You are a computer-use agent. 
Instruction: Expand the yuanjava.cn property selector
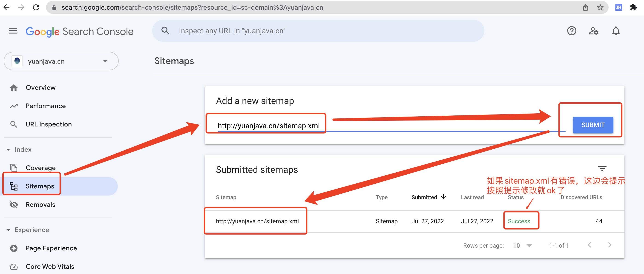pos(61,61)
